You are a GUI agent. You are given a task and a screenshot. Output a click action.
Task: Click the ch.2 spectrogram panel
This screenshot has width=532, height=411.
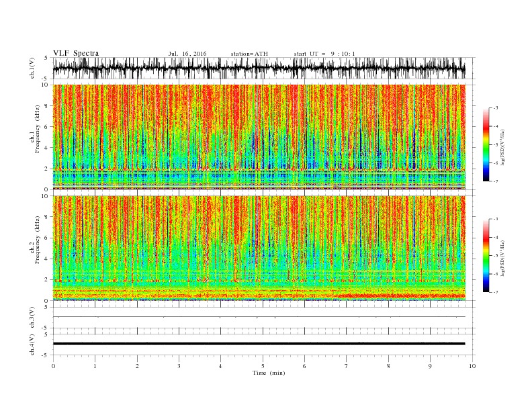259,248
